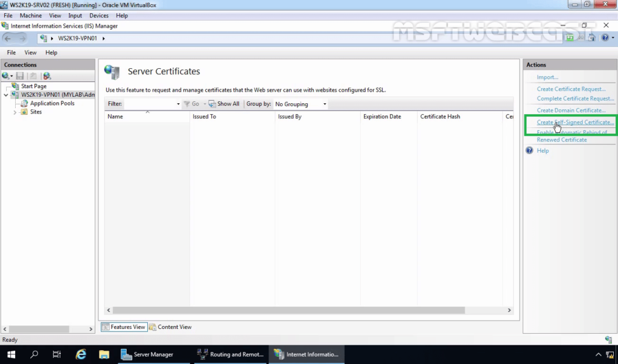This screenshot has width=618, height=364.
Task: Sort by Expiration Date column header
Action: tap(389, 117)
